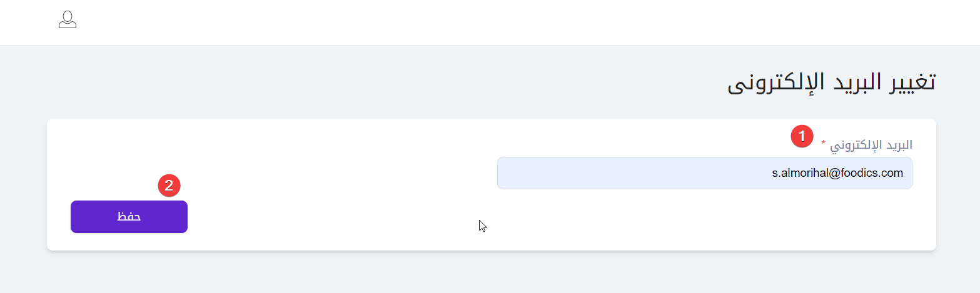Click the تغيير البريد الإلكترونى page heading
980x293 pixels.
[x=831, y=82]
